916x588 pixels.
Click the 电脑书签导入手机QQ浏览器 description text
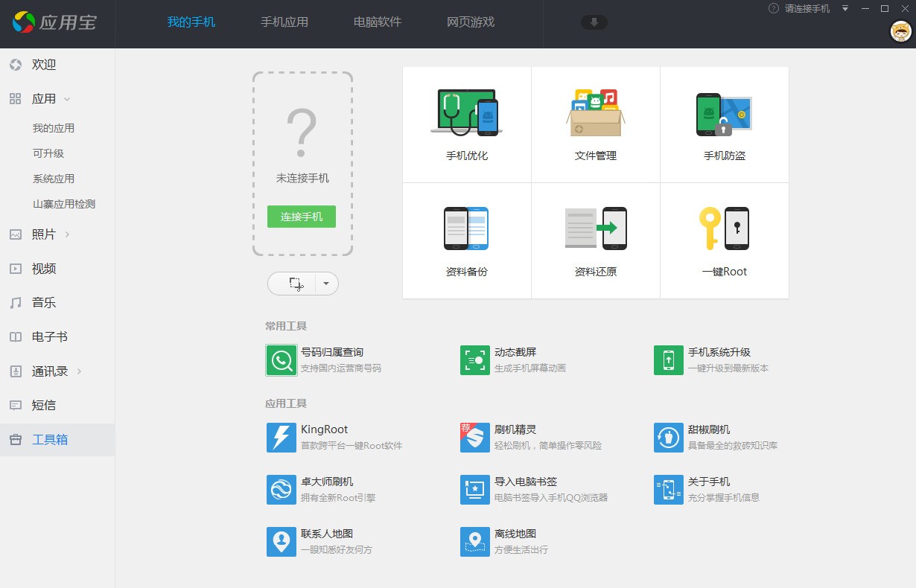pyautogui.click(x=551, y=498)
